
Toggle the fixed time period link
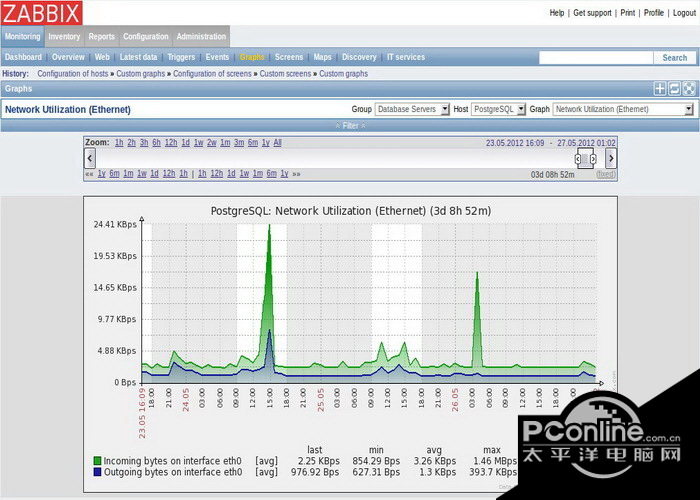[x=606, y=174]
